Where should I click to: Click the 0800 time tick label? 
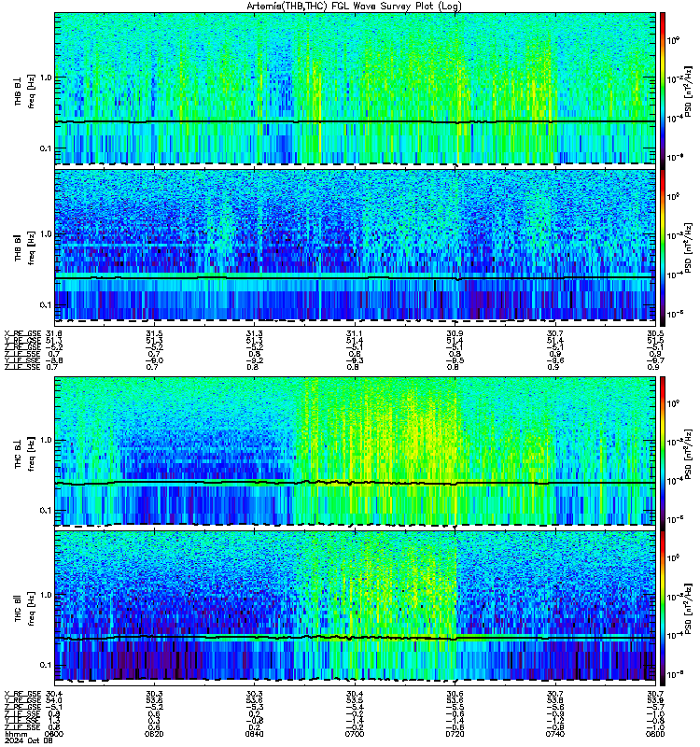point(655,734)
